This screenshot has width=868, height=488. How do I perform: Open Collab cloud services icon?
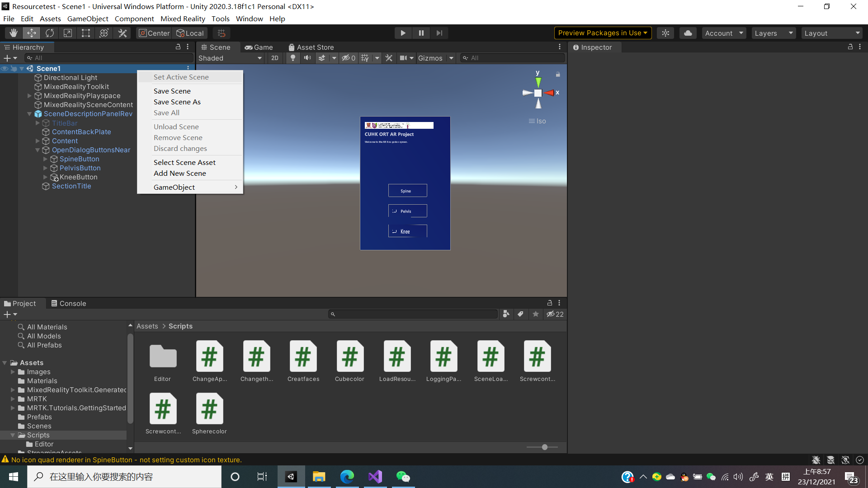pos(688,33)
